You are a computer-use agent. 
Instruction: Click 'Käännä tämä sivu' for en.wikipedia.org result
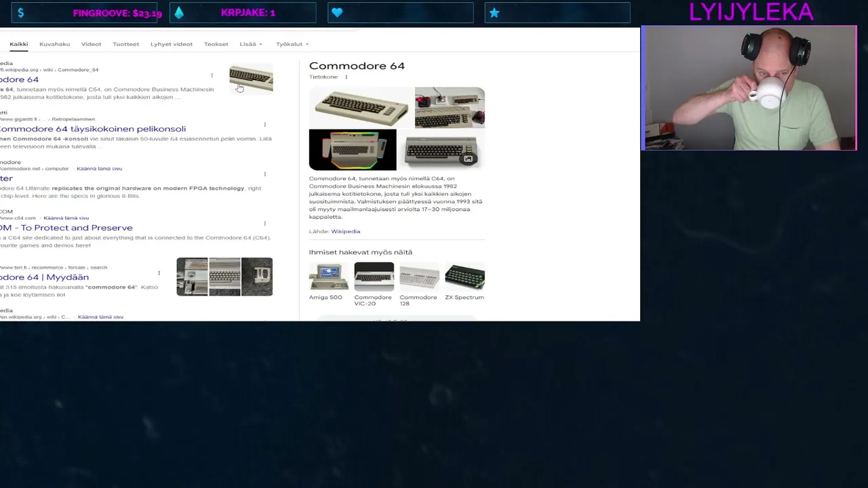pyautogui.click(x=100, y=317)
